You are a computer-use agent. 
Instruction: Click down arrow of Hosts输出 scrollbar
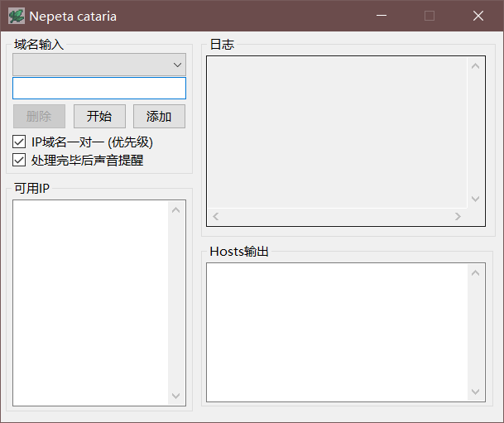(x=475, y=392)
